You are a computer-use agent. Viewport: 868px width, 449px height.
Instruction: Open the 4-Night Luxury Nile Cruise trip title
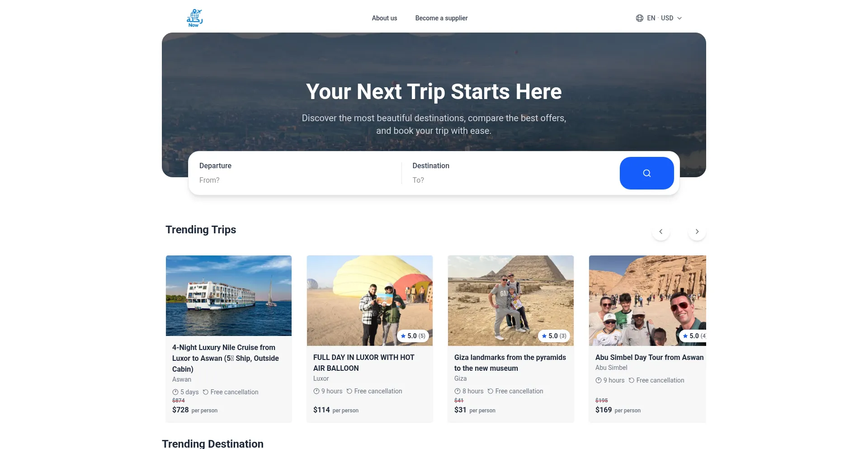(x=226, y=358)
